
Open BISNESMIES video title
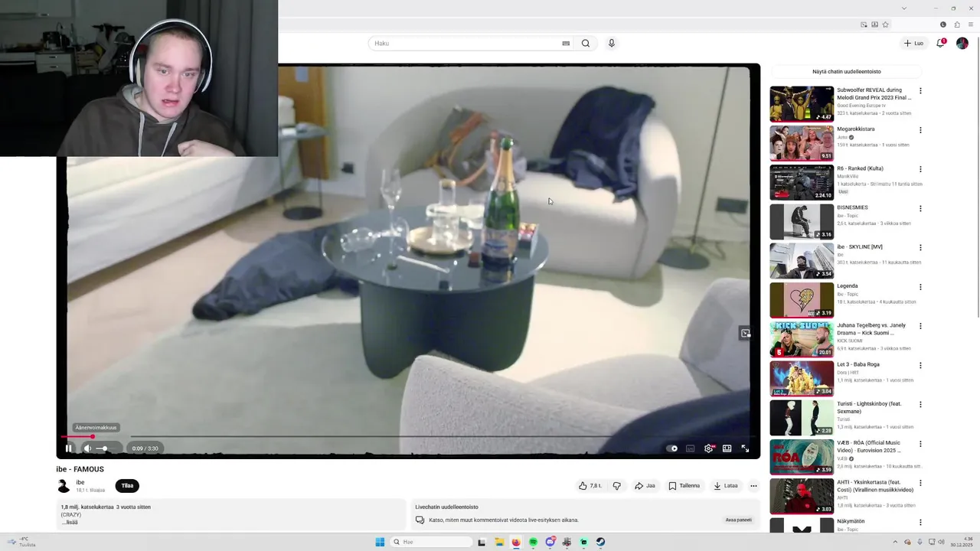click(852, 207)
